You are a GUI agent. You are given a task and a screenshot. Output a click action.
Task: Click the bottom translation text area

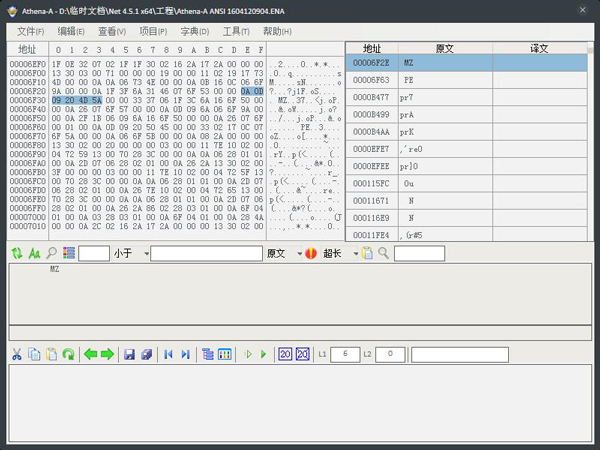(x=300, y=403)
